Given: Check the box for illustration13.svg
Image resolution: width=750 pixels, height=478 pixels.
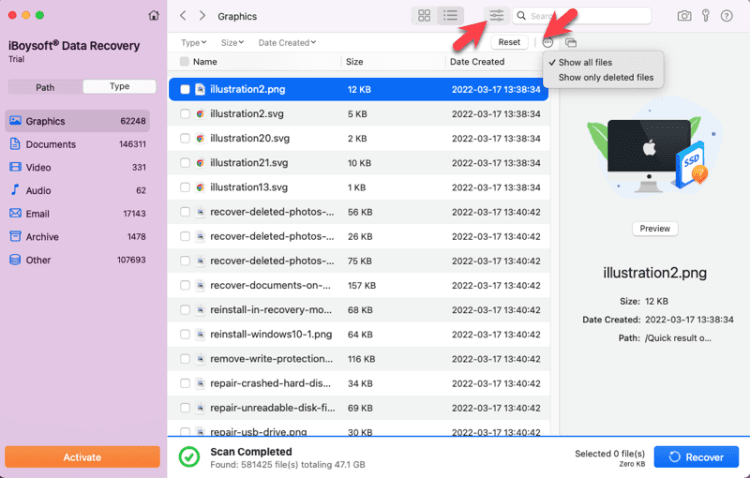Looking at the screenshot, I should tap(185, 187).
